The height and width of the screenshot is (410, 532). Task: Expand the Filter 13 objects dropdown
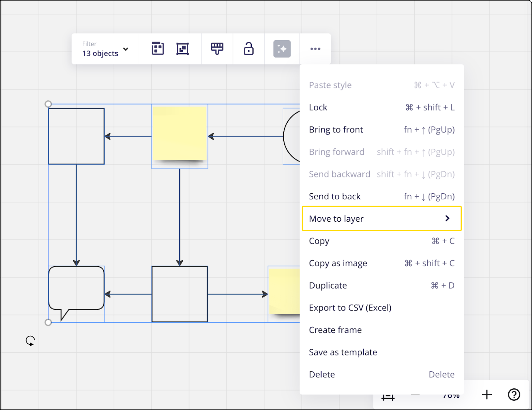click(x=105, y=49)
